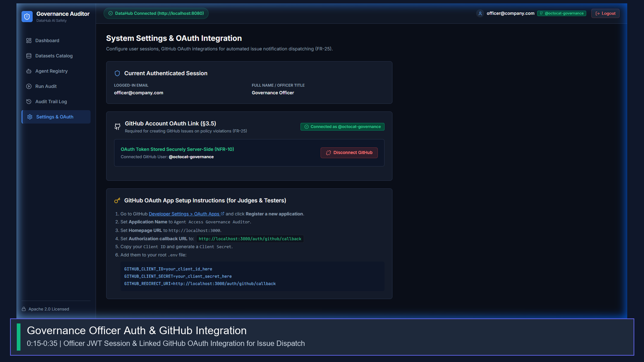Click the System Settings & OAuth Integration heading
644x362 pixels.
tap(174, 38)
